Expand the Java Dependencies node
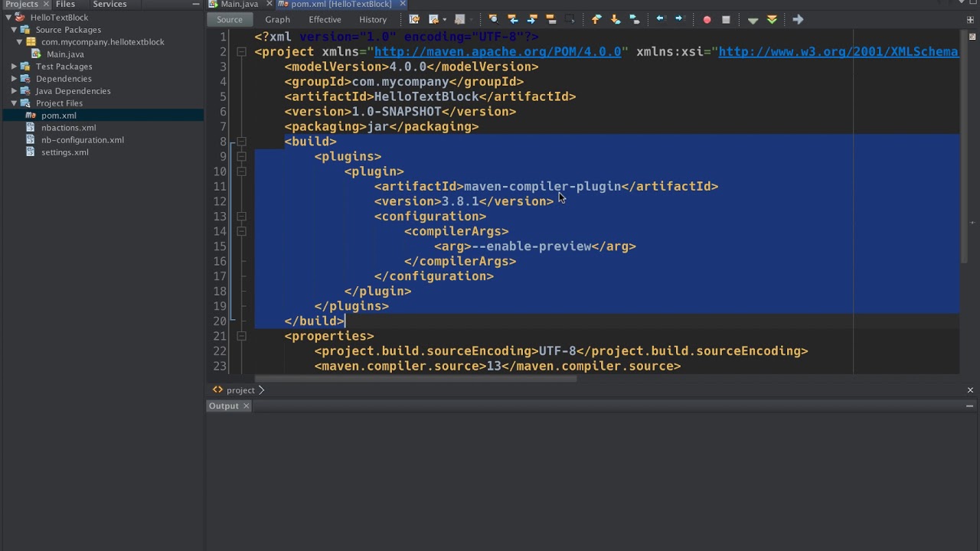980x551 pixels. coord(15,91)
